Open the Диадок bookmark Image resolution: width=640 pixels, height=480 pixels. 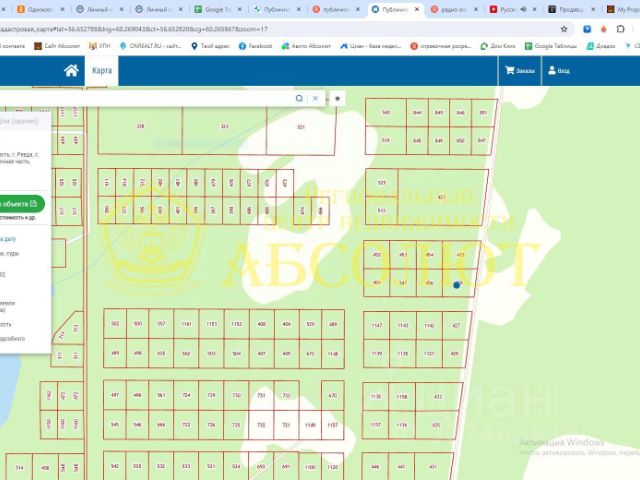pos(601,46)
